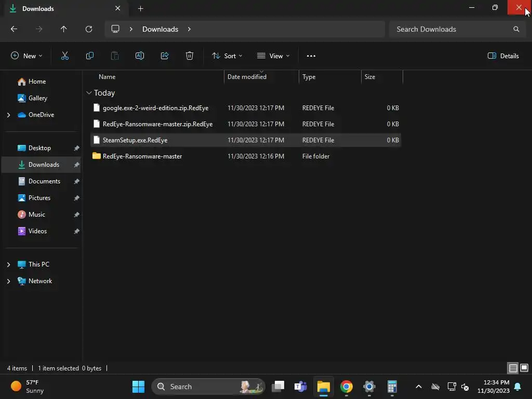Click the pin icon next to Music
This screenshot has height=399, width=532.
(x=77, y=215)
